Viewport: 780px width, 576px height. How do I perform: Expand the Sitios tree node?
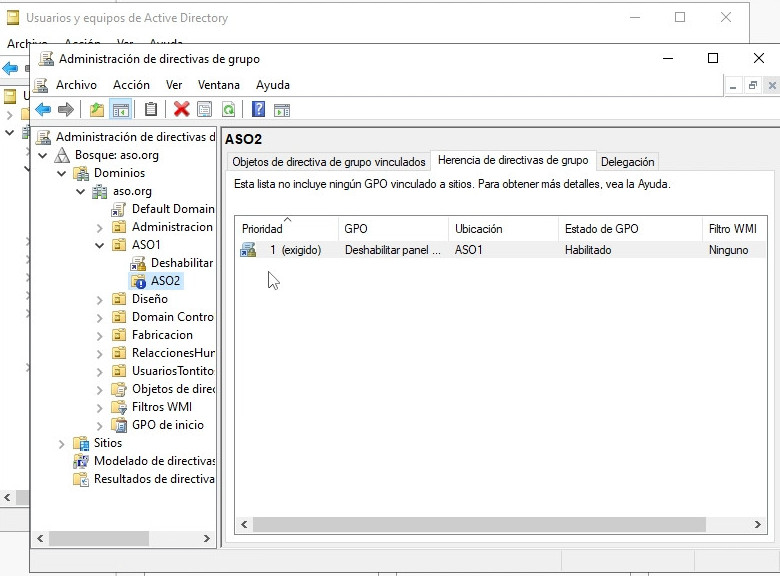point(61,443)
